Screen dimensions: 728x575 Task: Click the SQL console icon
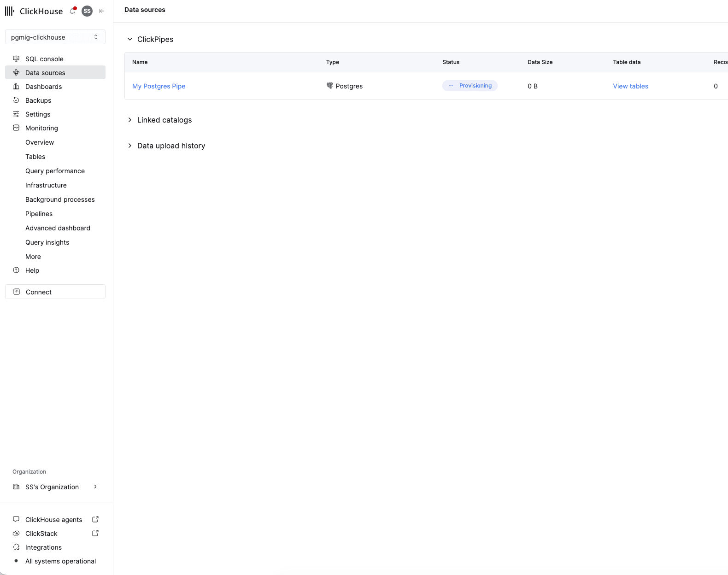16,59
